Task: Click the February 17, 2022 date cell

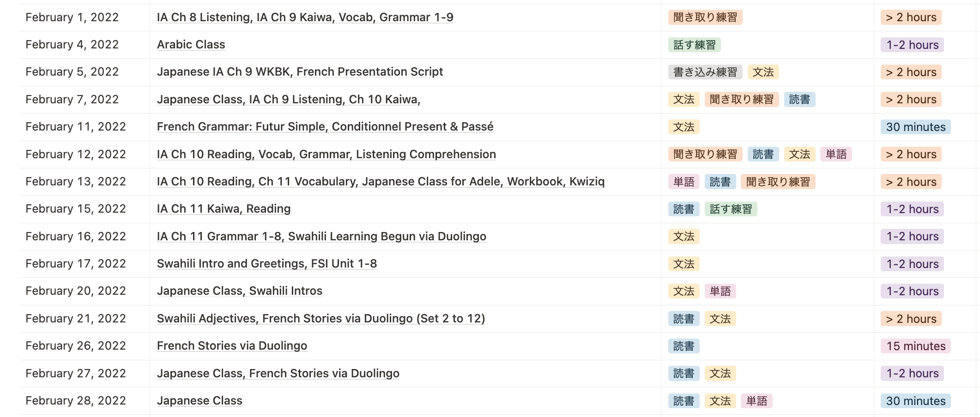Action: point(76,264)
